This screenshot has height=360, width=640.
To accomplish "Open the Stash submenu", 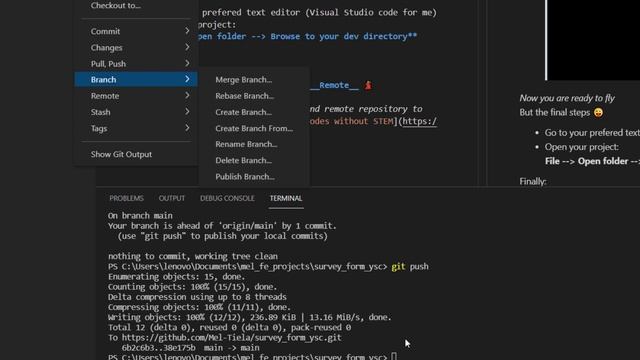I will (x=136, y=112).
